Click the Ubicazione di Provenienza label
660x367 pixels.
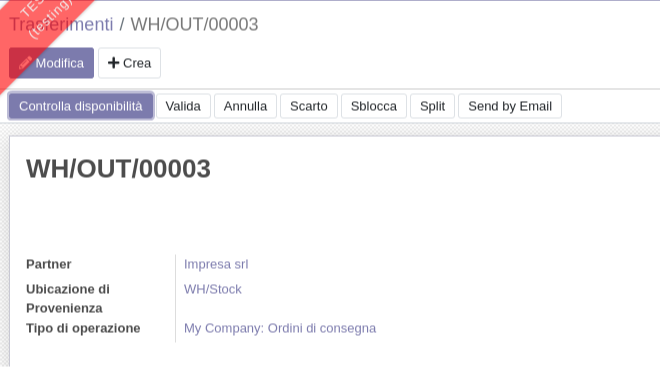68,298
